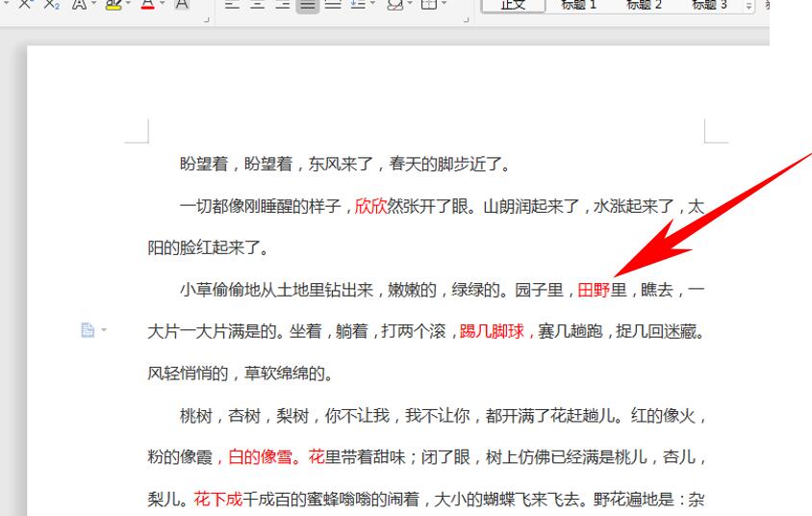
Task: Apply subscript formatting
Action: point(50,6)
